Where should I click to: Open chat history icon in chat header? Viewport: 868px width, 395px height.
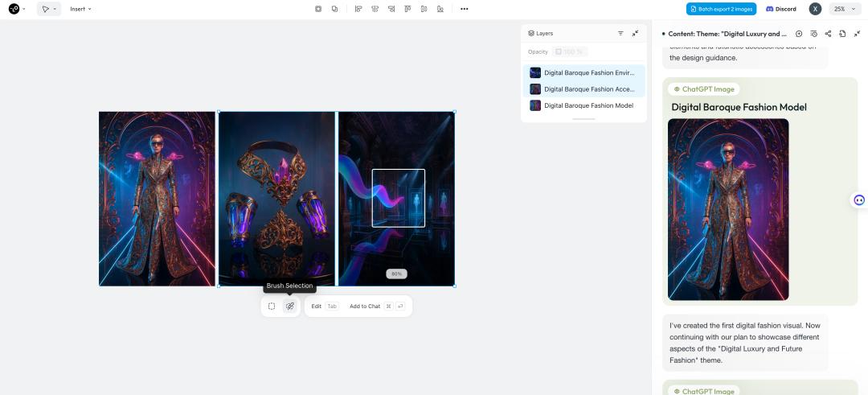click(813, 34)
